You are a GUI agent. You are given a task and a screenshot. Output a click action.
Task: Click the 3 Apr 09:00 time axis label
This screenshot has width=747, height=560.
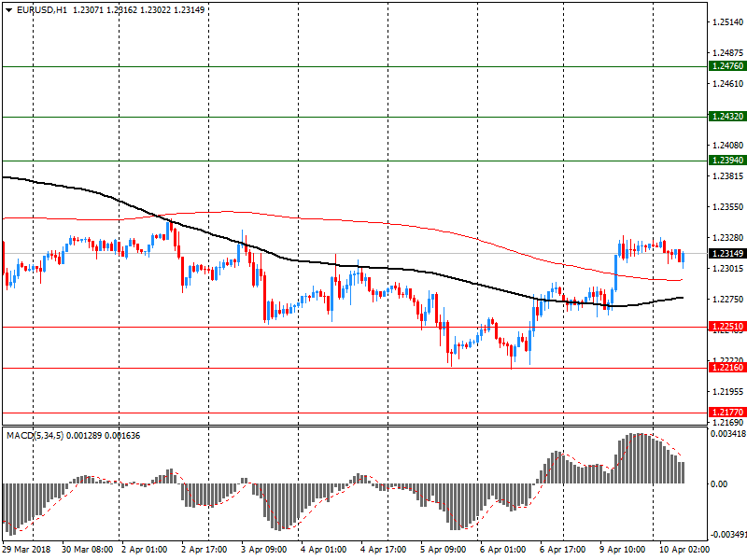[264, 549]
